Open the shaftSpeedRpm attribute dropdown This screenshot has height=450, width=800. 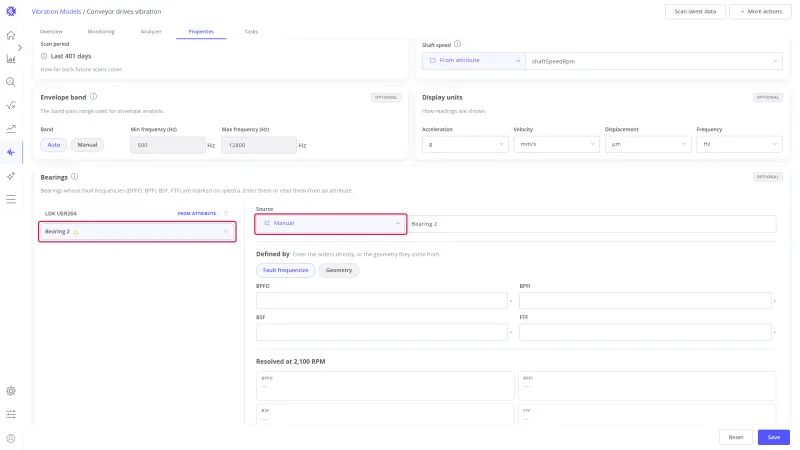coord(654,61)
